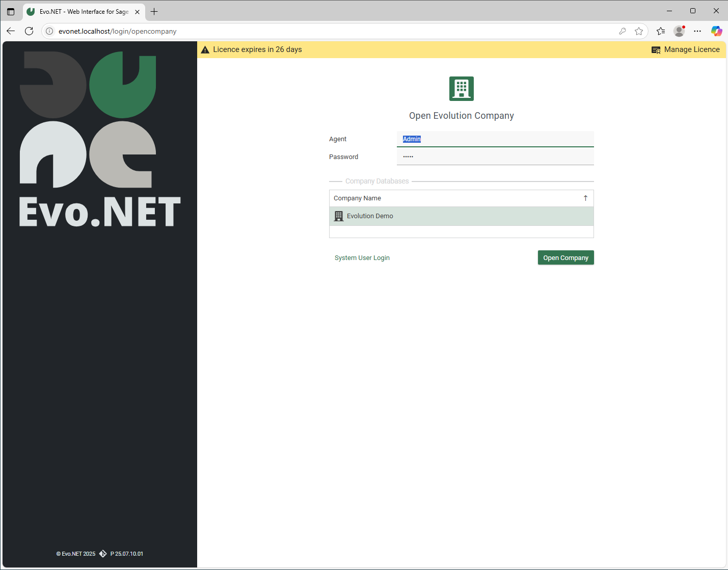728x570 pixels.
Task: Go back with the browser back arrow
Action: [11, 31]
